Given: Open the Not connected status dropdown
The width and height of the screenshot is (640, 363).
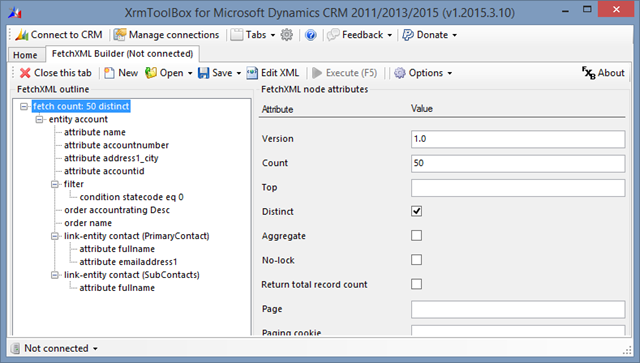Looking at the screenshot, I should pos(95,349).
